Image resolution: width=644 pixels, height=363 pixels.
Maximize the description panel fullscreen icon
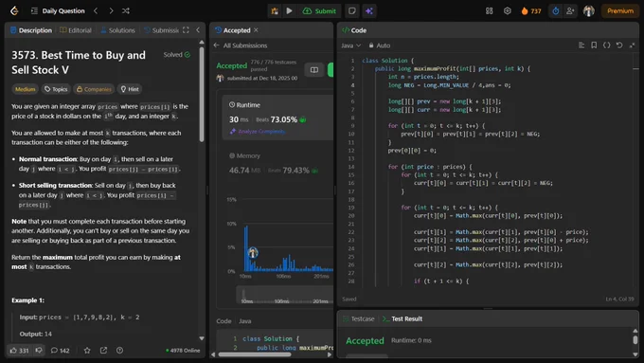pyautogui.click(x=186, y=30)
